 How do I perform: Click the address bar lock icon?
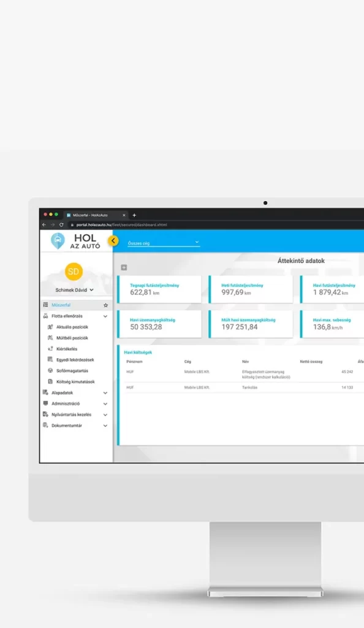click(x=72, y=225)
